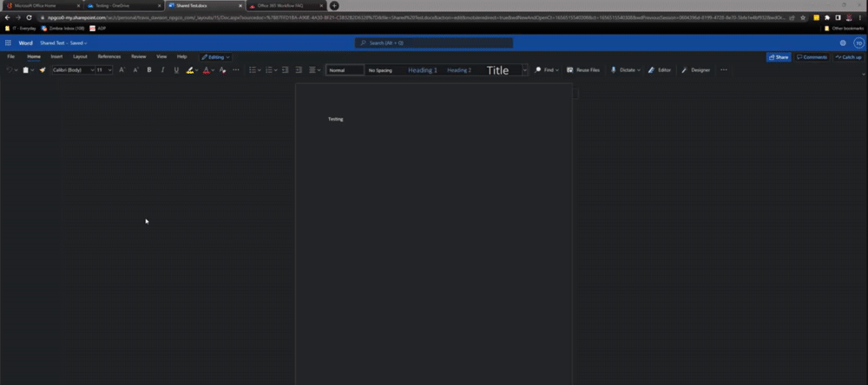Open the Editing mode dropdown
The image size is (868, 385).
click(x=216, y=57)
